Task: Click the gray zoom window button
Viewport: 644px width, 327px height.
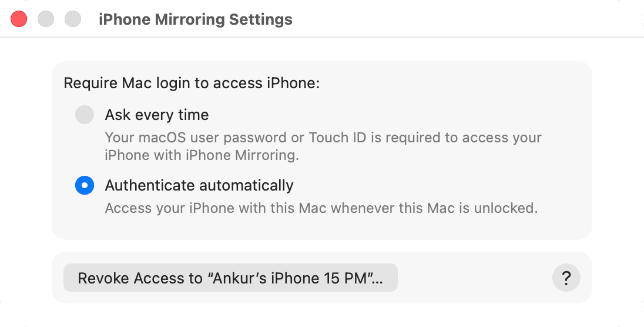Action: [x=73, y=19]
